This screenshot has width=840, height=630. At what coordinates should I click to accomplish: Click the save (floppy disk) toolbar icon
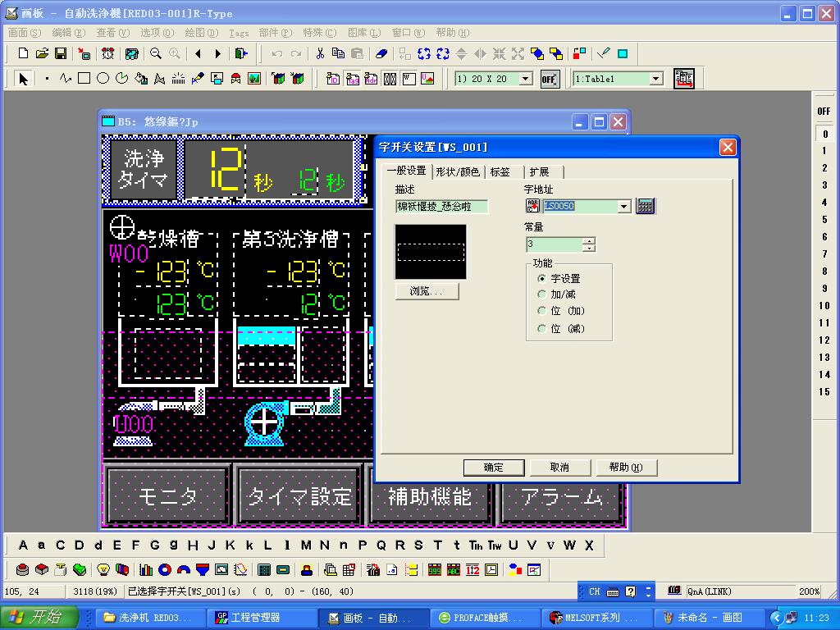click(61, 54)
